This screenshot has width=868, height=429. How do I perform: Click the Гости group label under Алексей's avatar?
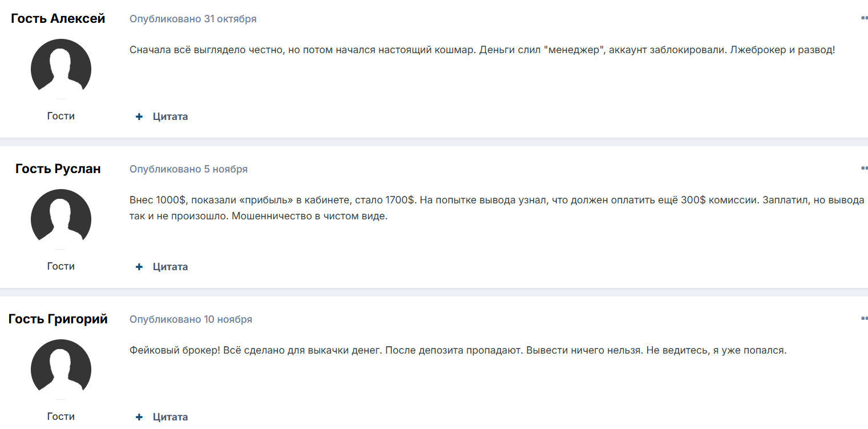60,115
